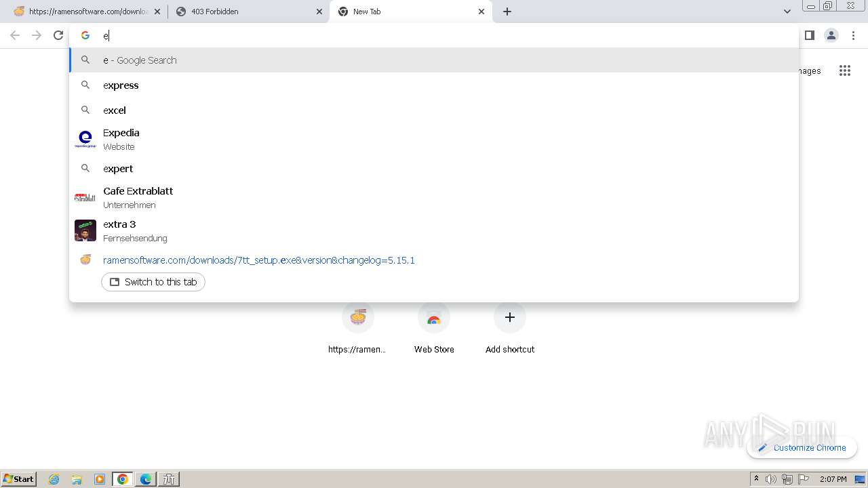Open File Explorer from the taskbar
868x488 pixels.
click(x=77, y=479)
